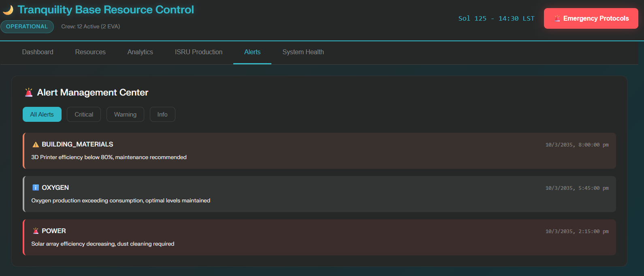Screen dimensions: 644x276
Task: Click the OPERATIONAL status badge
Action: 27,27
